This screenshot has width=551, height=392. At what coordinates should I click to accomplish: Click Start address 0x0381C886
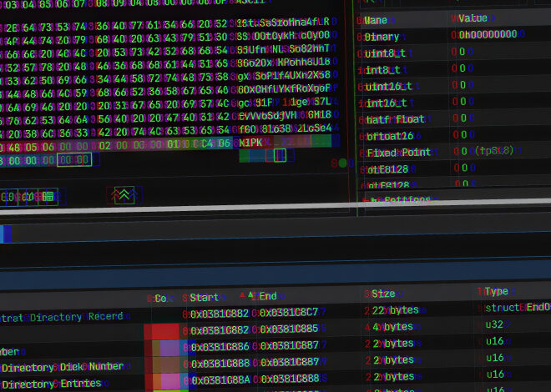tap(220, 347)
